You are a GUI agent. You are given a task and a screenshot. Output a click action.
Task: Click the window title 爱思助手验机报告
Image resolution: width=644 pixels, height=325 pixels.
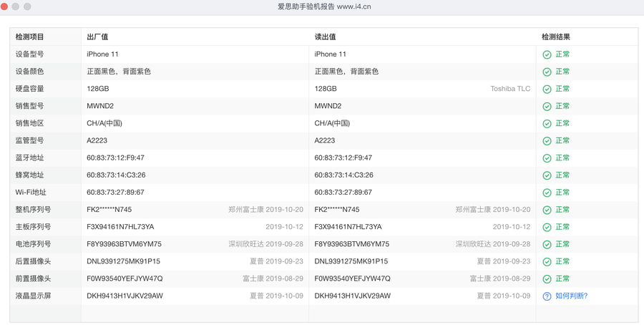[306, 6]
